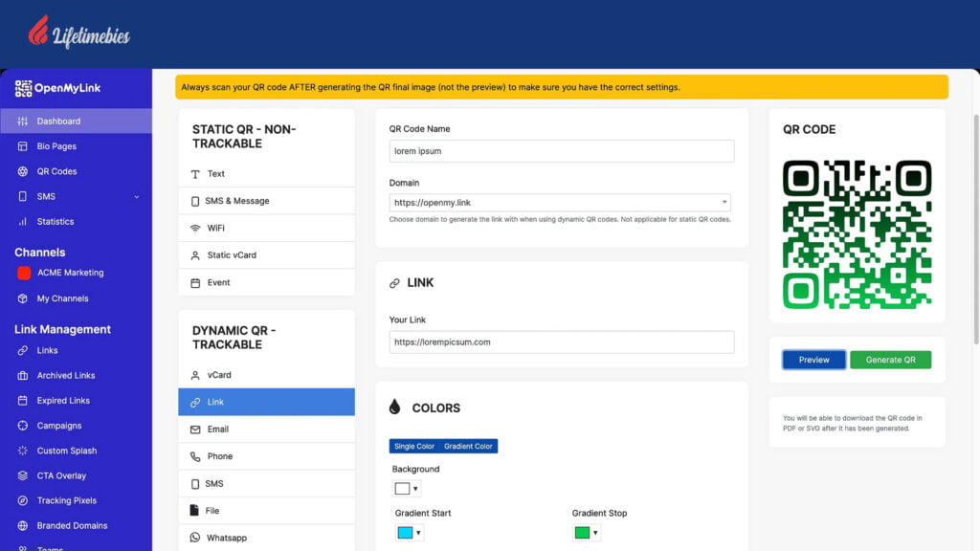
Task: Click the Links chain icon in sidebar
Action: pyautogui.click(x=23, y=350)
